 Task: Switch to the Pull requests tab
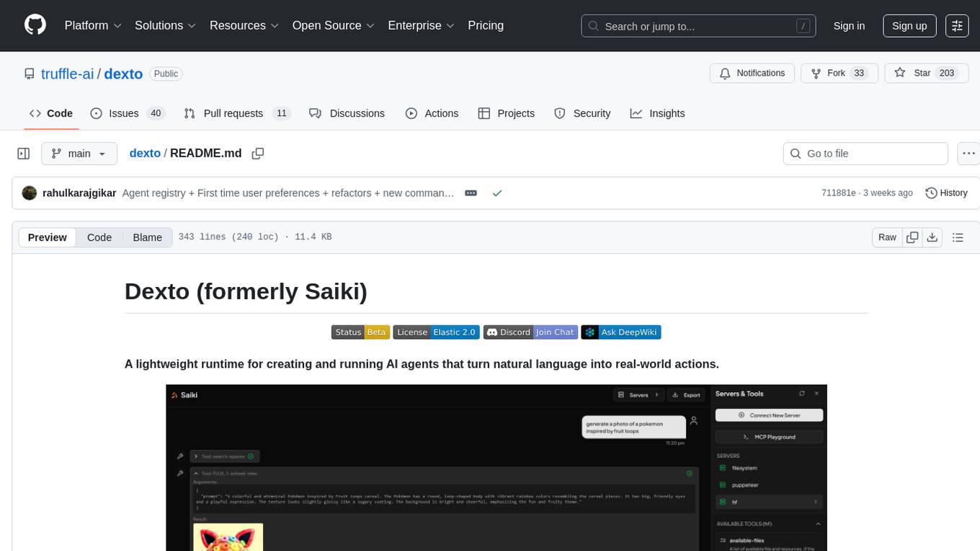coord(236,113)
